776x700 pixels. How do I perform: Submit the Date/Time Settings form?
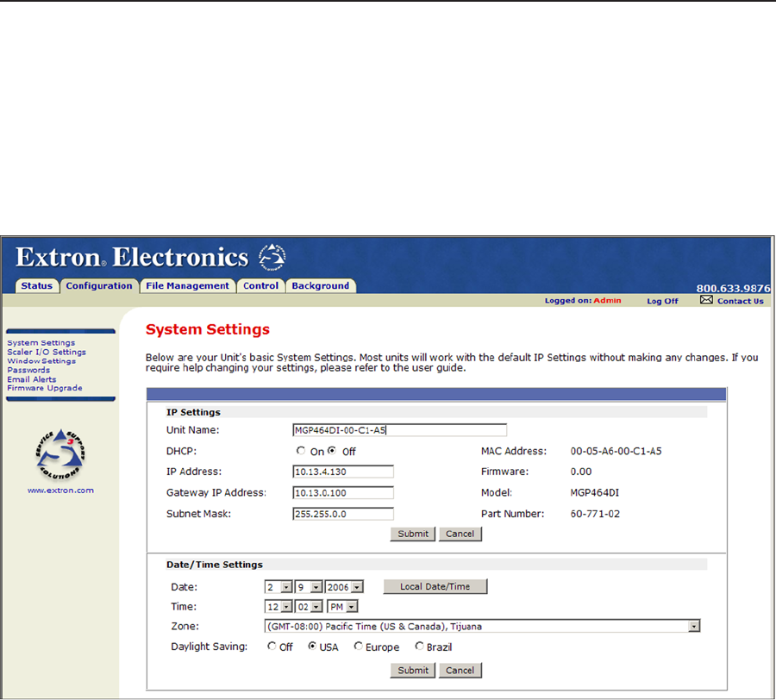(x=413, y=671)
